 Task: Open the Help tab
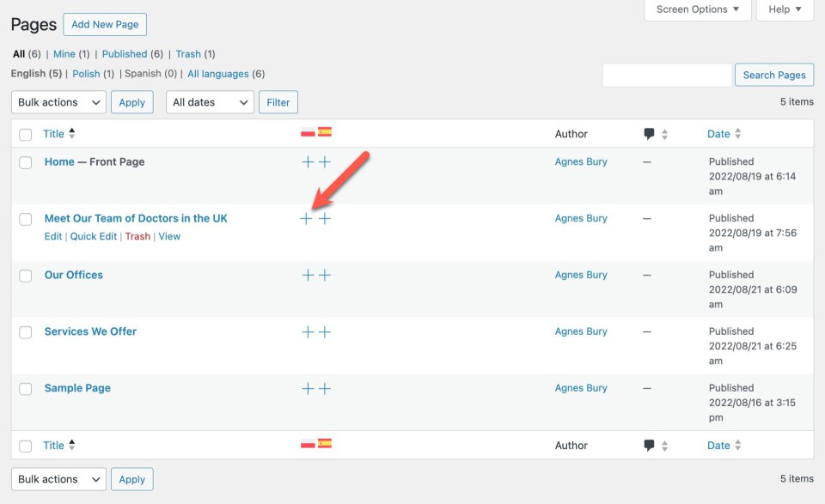pyautogui.click(x=785, y=9)
